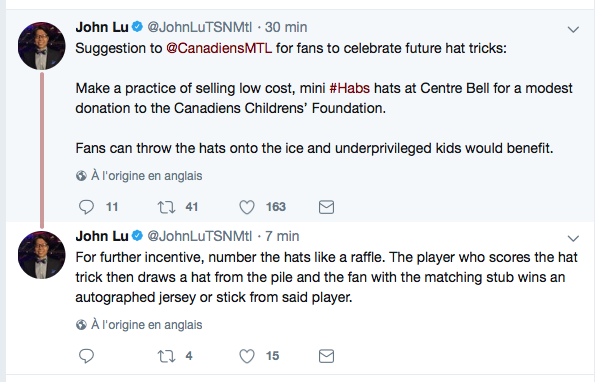Viewport: 595px width, 382px height.
Task: Open the second tweet's chevron options menu
Action: (573, 238)
